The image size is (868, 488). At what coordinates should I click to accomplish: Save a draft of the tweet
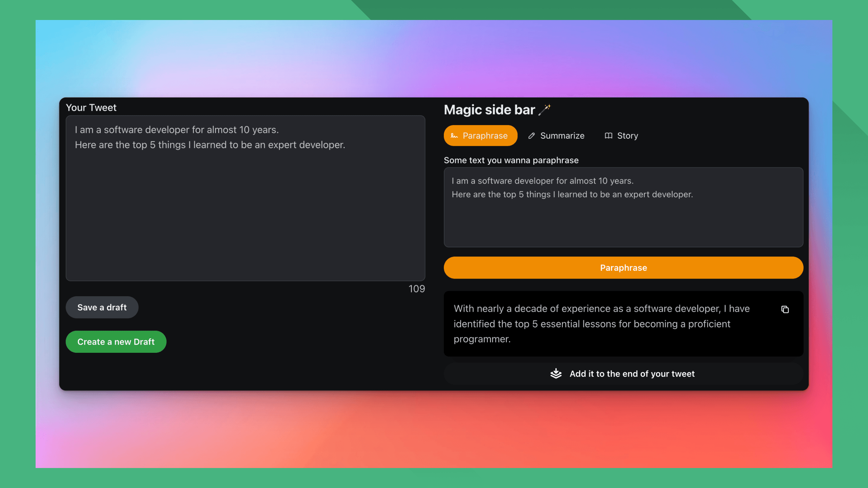click(x=102, y=307)
